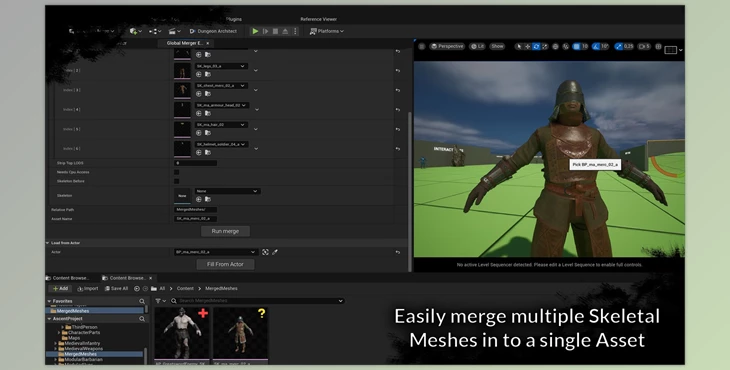Screen dimensions: 730x370
Task: Use selected asset for Index 5 mesh
Action: pos(199,133)
